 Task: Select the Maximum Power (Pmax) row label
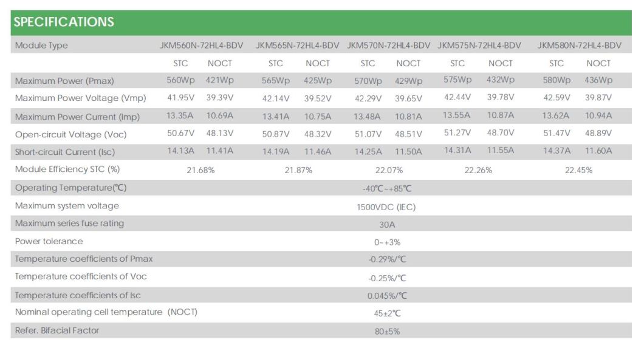[x=64, y=81]
